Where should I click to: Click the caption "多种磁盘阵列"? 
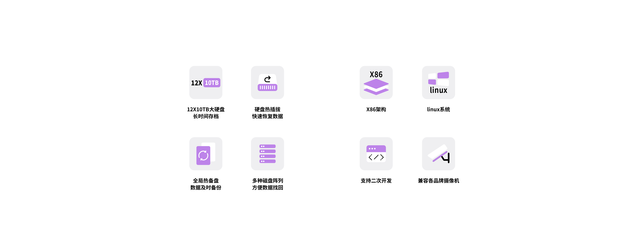pos(267,181)
